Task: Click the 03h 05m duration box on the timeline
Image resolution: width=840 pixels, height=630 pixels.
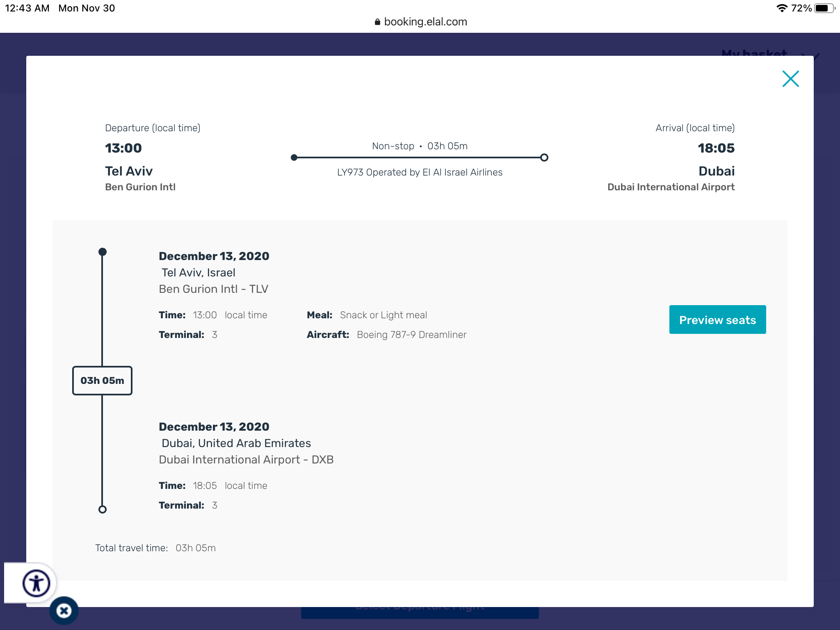Action: 102,381
